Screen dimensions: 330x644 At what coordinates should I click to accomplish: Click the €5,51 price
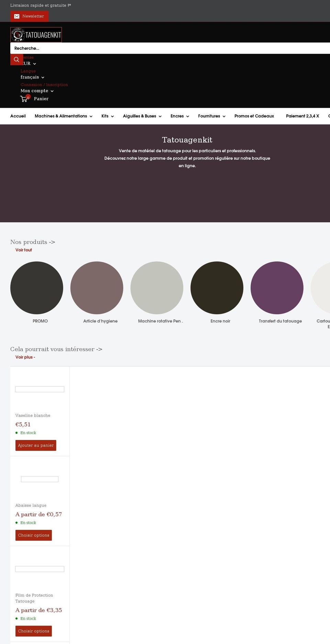point(23,425)
